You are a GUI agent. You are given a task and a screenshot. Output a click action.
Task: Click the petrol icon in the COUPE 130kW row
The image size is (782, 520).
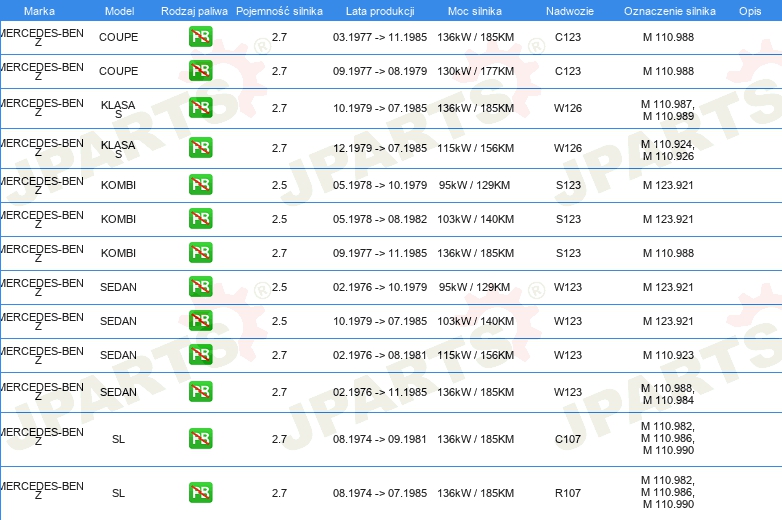pyautogui.click(x=200, y=70)
